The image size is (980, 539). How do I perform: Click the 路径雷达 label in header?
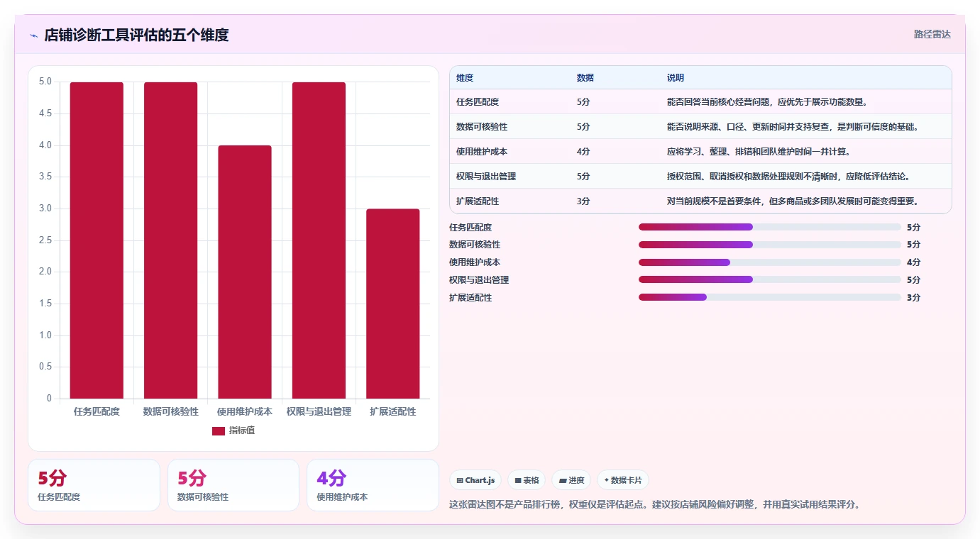(932, 34)
